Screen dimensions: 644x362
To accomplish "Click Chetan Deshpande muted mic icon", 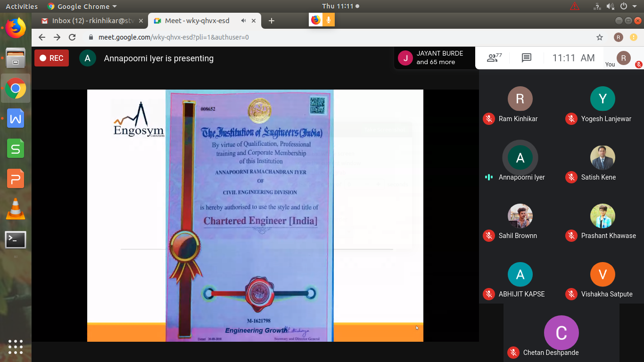I will pyautogui.click(x=513, y=353).
